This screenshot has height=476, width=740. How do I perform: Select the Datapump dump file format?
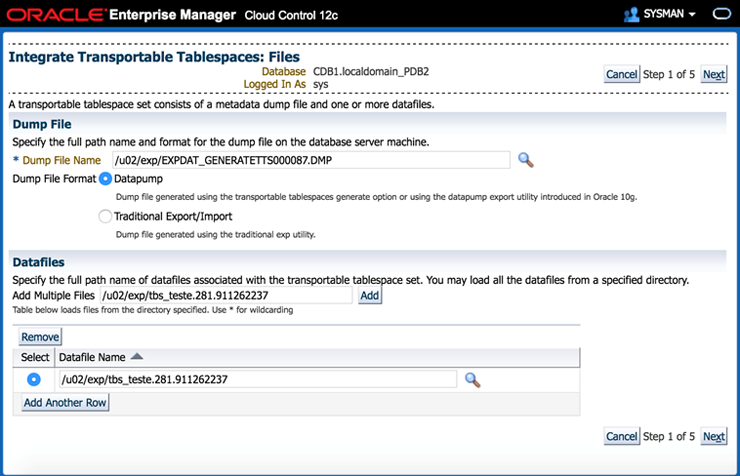(106, 178)
